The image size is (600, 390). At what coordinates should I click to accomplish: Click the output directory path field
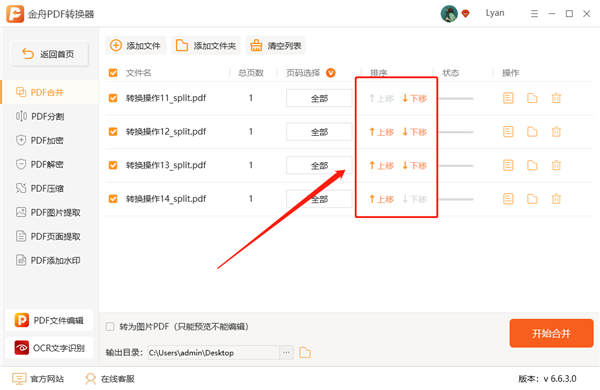[214, 352]
